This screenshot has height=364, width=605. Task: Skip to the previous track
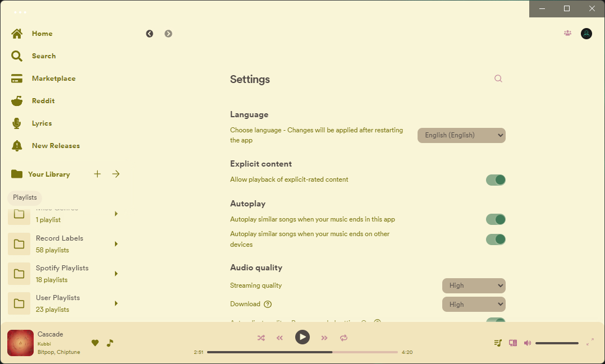pos(279,338)
